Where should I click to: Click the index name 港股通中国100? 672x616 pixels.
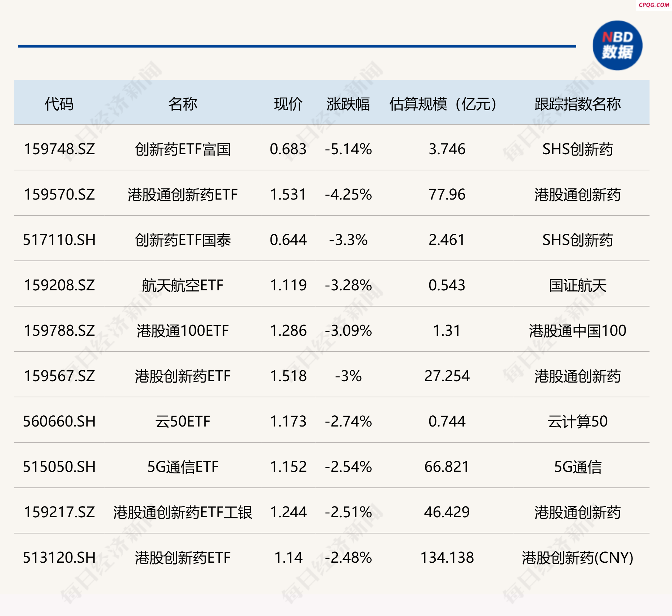coord(578,331)
